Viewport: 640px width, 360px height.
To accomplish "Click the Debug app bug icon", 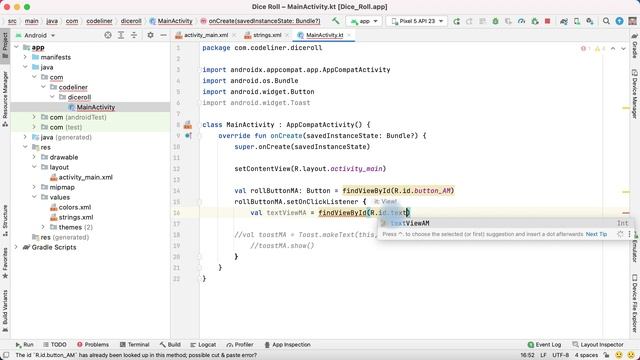I will [496, 21].
